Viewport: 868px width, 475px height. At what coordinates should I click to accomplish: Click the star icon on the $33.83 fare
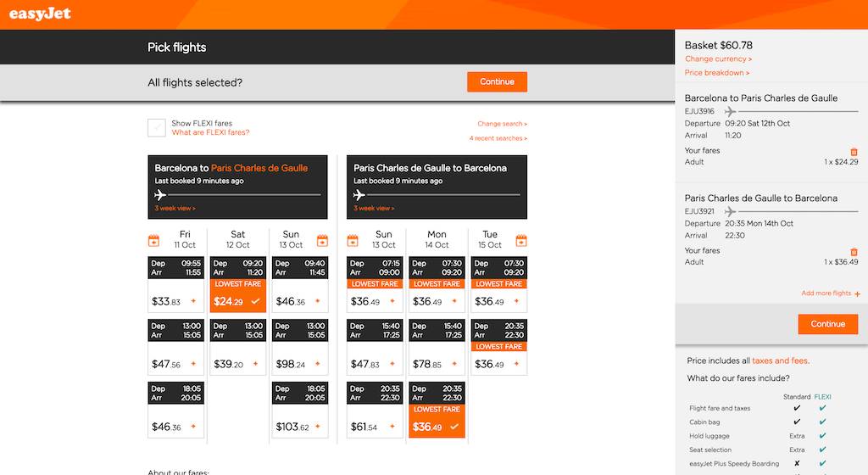(x=193, y=301)
